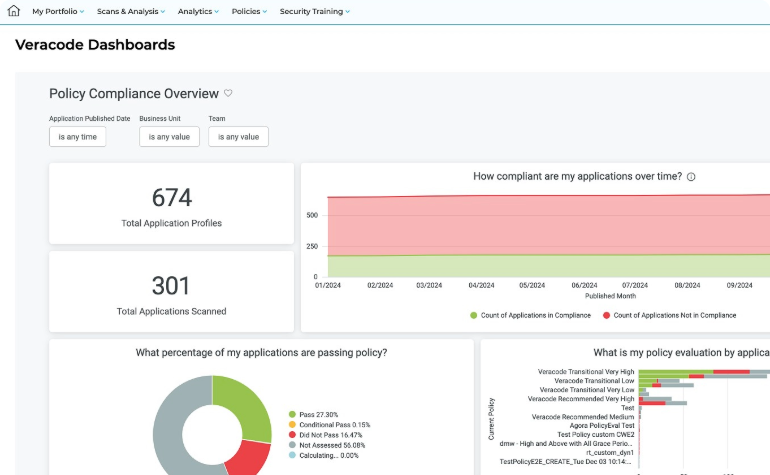Viewport: 770px width, 475px height.
Task: Open the Business Unit filter
Action: coord(169,137)
